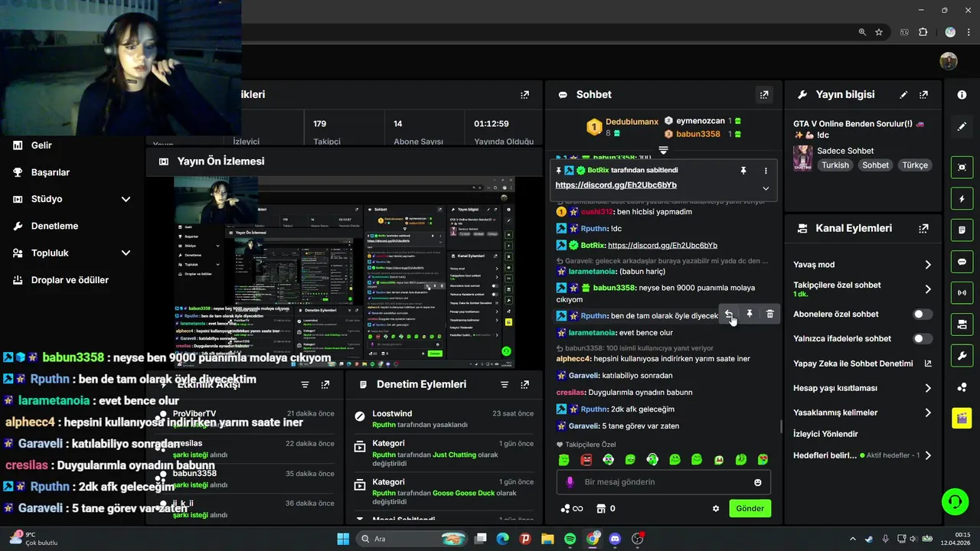Image resolution: width=980 pixels, height=551 pixels.
Task: Open Yapay Zeka ile Sohbet Denetimi
Action: 862,364
